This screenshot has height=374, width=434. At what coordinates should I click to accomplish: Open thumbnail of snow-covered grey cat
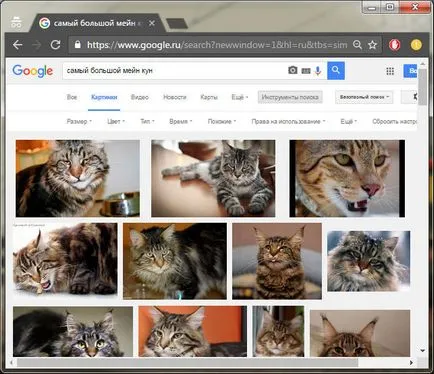(369, 261)
